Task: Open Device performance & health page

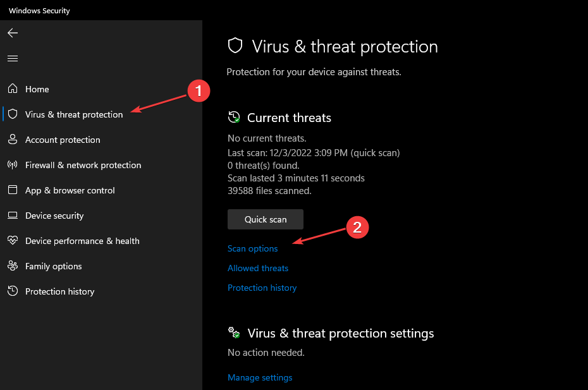Action: point(82,241)
